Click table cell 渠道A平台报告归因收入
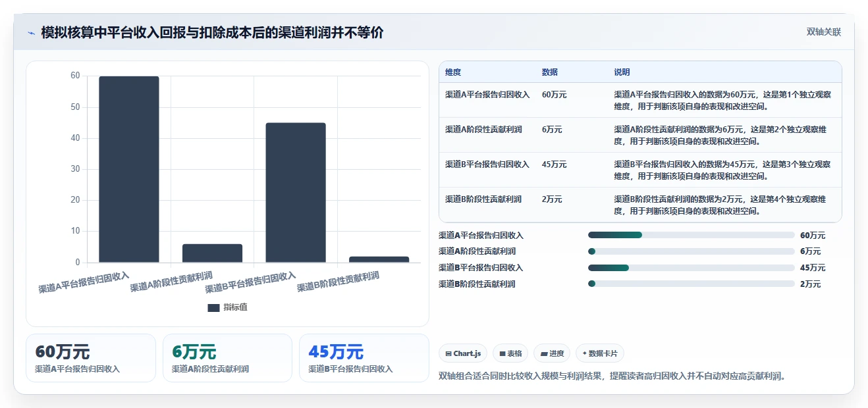The image size is (868, 408). [487, 95]
